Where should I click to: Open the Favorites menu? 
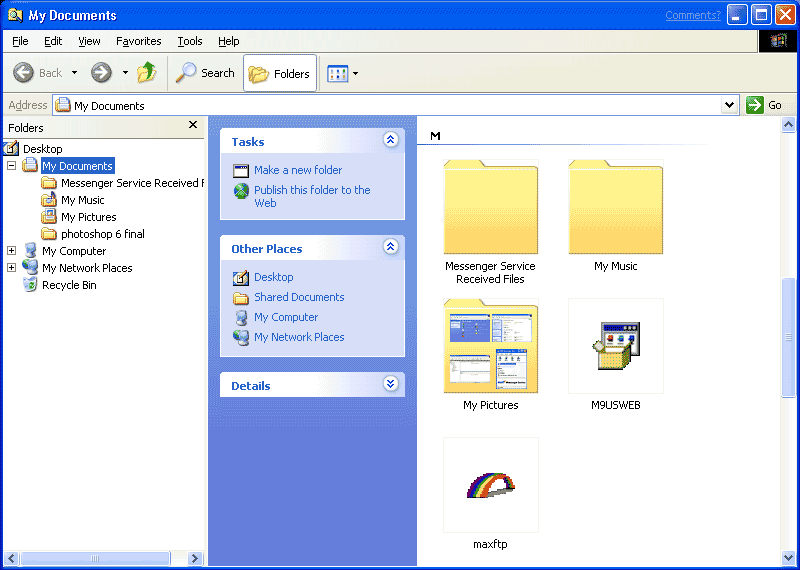pyautogui.click(x=138, y=41)
